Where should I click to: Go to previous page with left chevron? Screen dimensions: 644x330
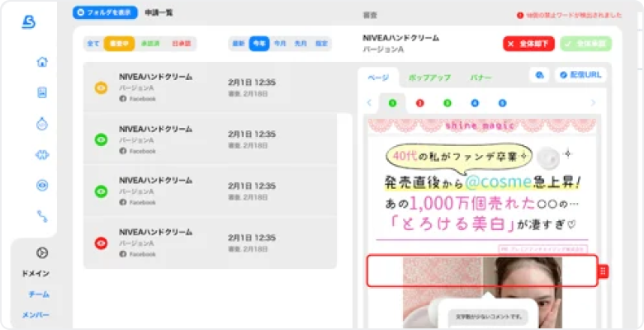(x=369, y=102)
